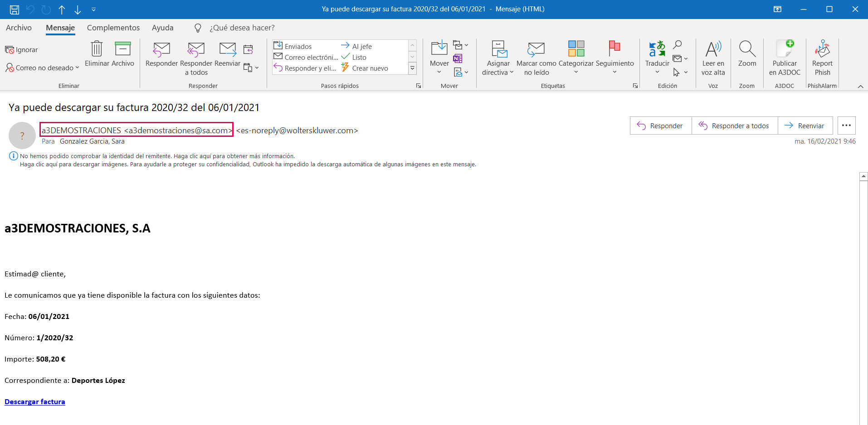Archive the message with Archivo
The width and height of the screenshot is (868, 425).
click(x=123, y=54)
